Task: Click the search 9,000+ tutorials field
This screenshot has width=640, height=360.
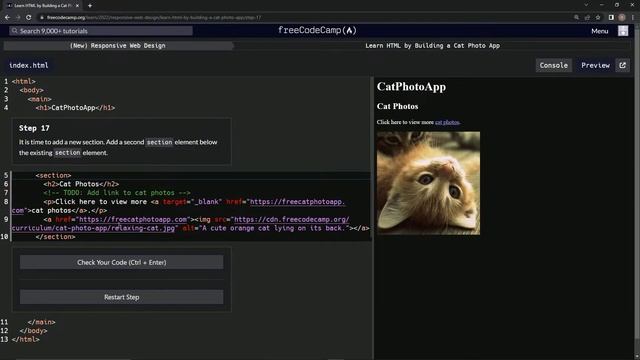Action: click(x=101, y=31)
